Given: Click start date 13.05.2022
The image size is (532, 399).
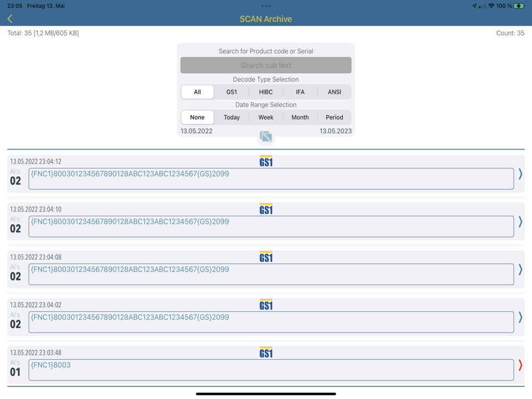Looking at the screenshot, I should pos(196,131).
